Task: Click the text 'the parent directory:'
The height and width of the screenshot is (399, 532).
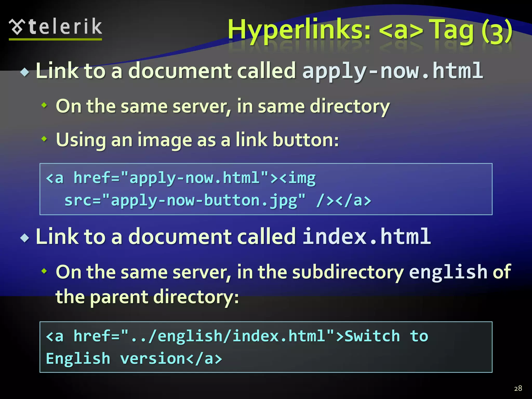Action: (x=147, y=297)
